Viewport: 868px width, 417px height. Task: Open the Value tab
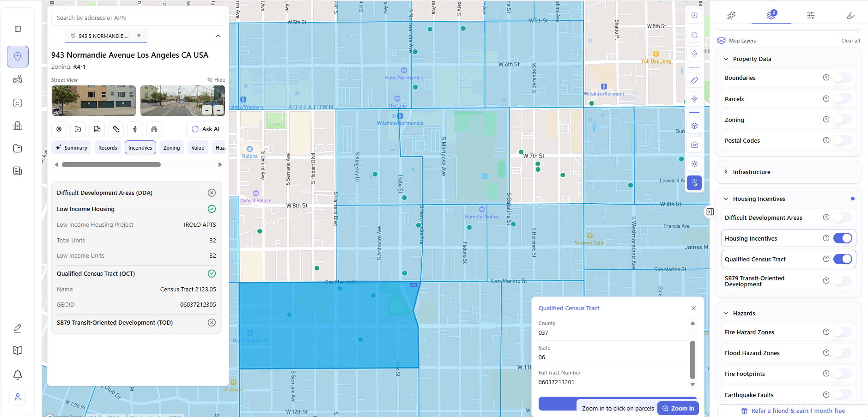198,148
